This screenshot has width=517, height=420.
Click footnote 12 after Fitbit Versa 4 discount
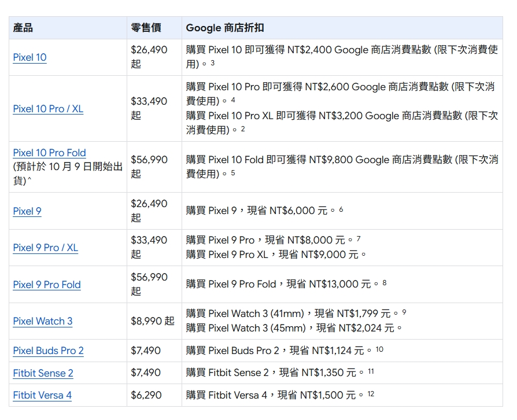371,394
